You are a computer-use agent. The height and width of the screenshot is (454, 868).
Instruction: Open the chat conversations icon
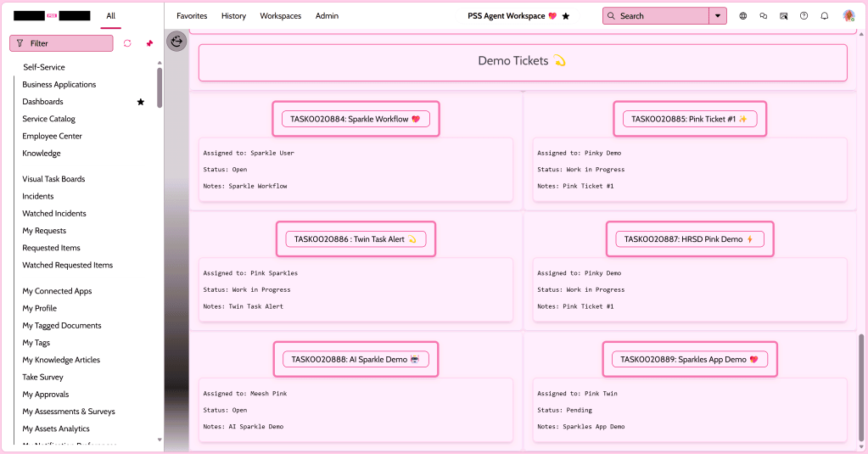point(764,16)
